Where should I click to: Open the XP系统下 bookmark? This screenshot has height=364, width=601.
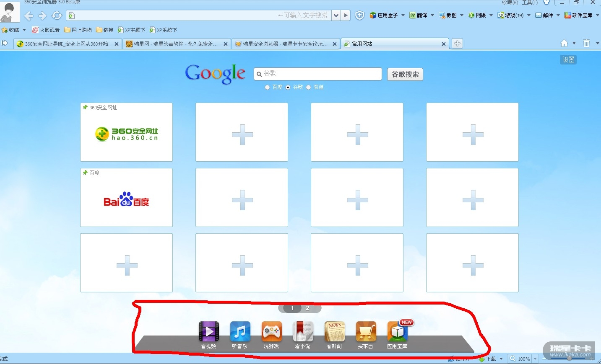(x=164, y=30)
